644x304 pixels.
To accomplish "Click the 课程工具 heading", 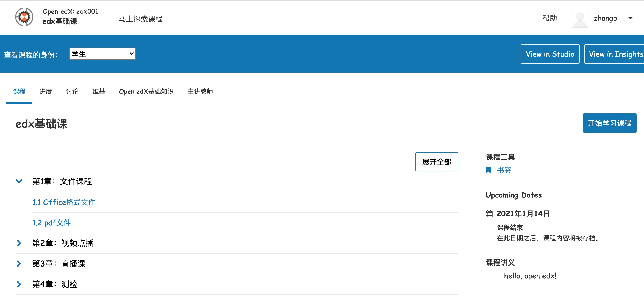I will [x=500, y=157].
